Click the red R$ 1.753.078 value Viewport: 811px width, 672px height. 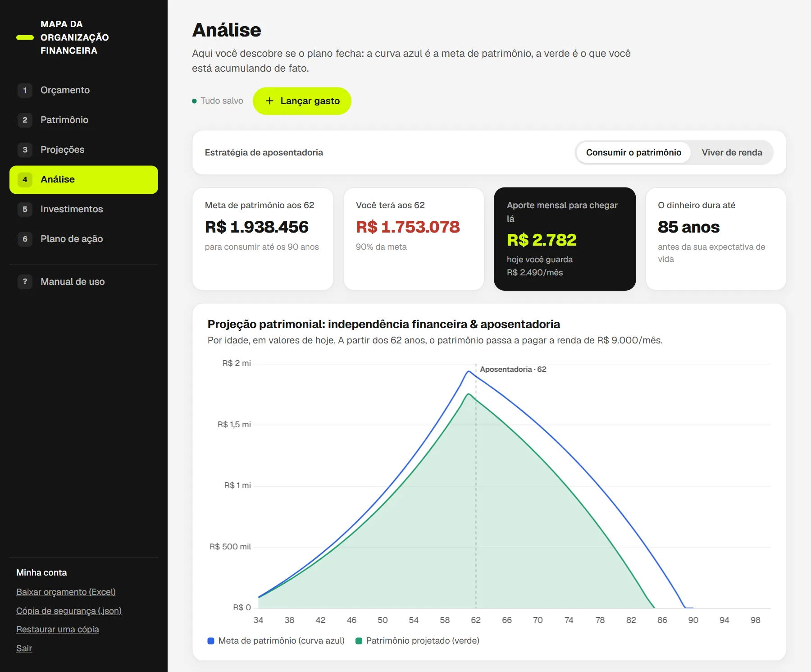408,227
